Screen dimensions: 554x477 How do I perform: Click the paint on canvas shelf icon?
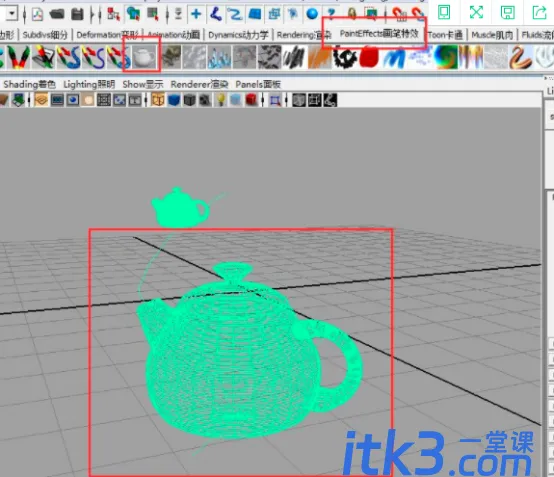click(x=43, y=57)
